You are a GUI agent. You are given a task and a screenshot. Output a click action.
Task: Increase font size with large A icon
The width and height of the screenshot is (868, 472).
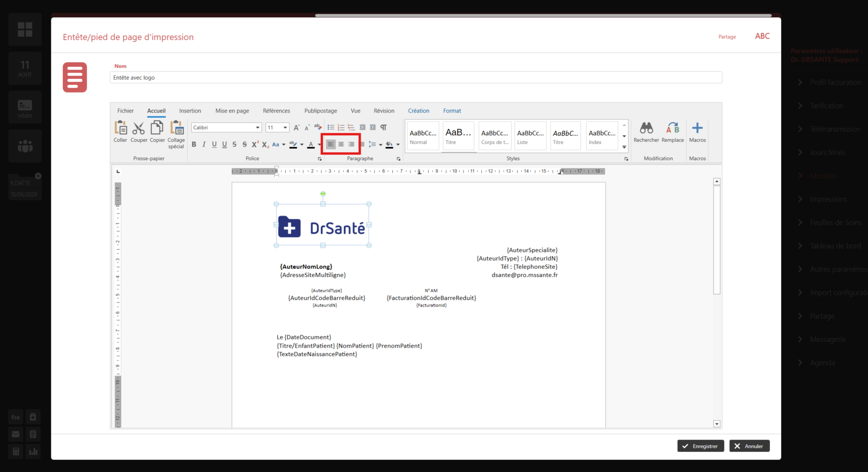(x=296, y=128)
